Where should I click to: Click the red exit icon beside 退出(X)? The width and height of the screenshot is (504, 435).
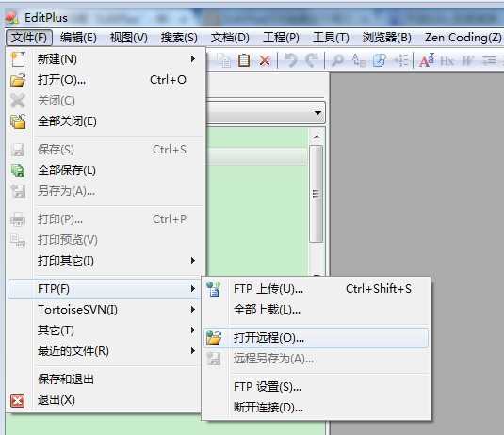[17, 400]
